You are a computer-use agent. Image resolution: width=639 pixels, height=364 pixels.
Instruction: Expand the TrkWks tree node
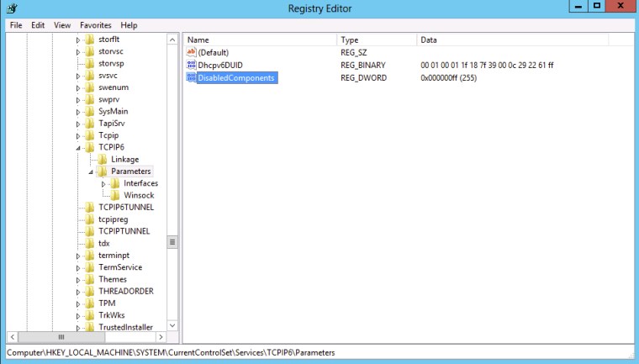(78, 316)
